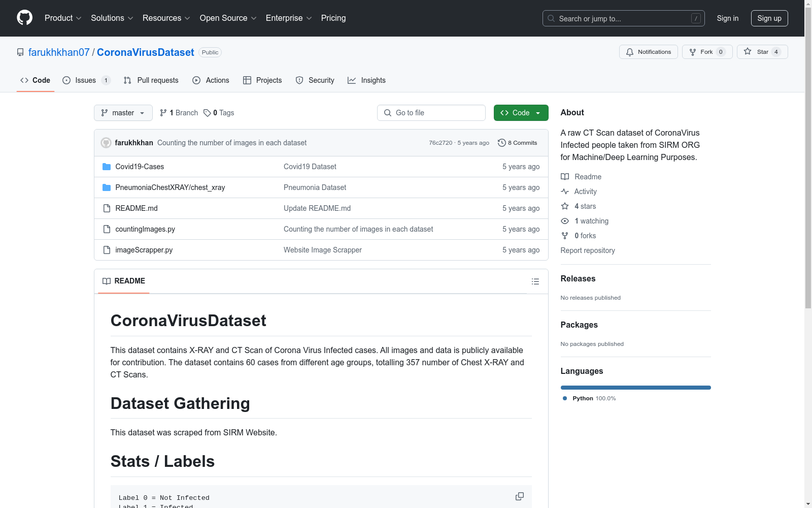The height and width of the screenshot is (508, 812).
Task: Open the countingImages.py file
Action: (145, 229)
